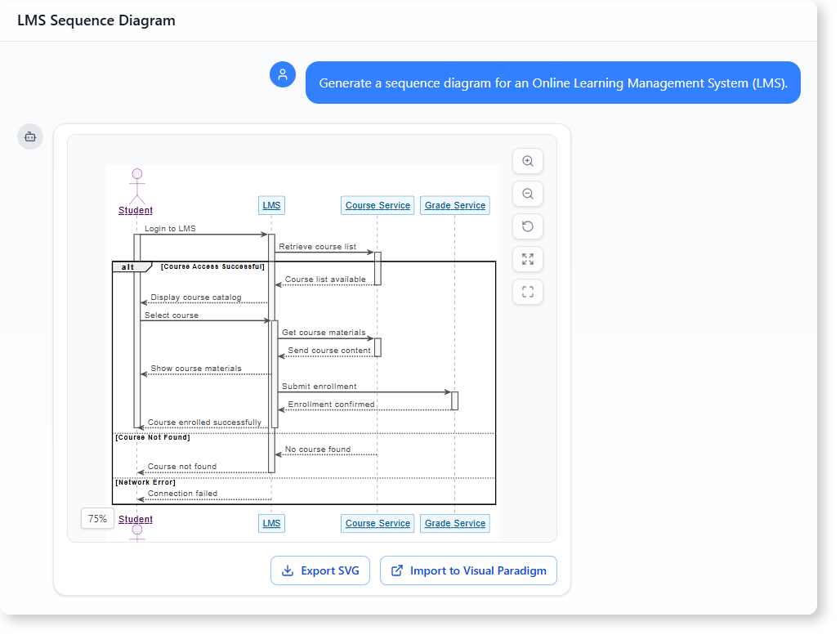Screen dimensions: 840x644
Task: Click the user avatar icon
Action: coord(283,74)
